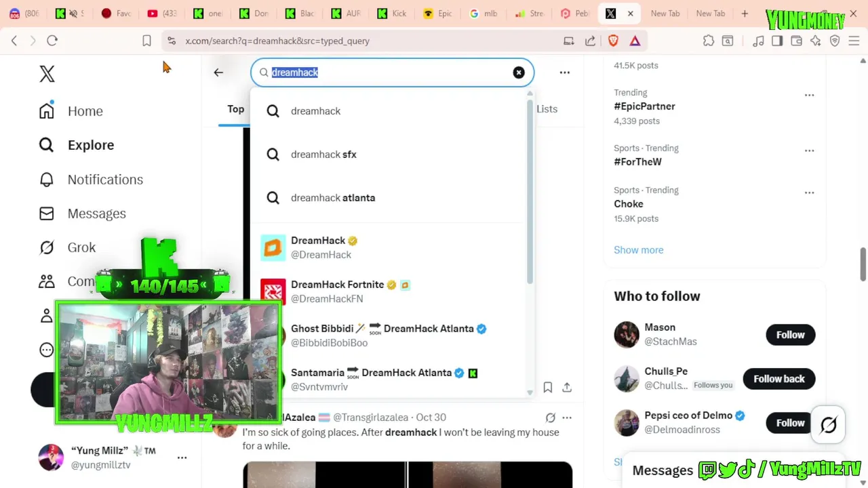The height and width of the screenshot is (488, 868).
Task: Open more menu on Transgirlazalea's post
Action: point(567,418)
